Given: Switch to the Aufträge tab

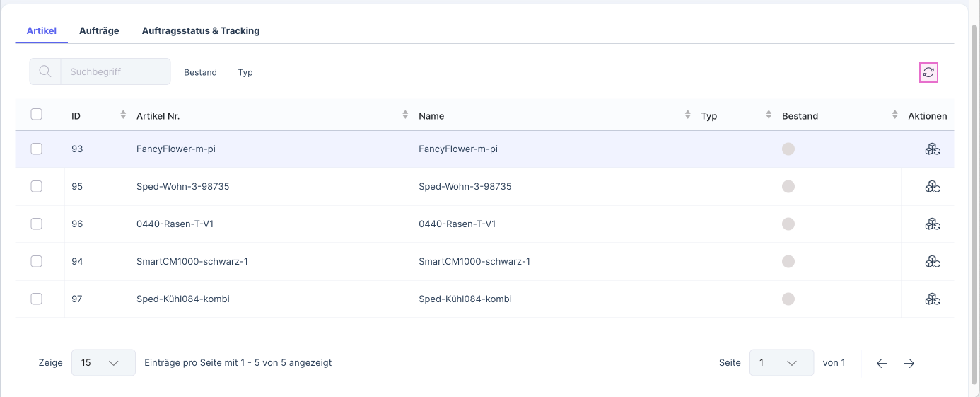Looking at the screenshot, I should [x=99, y=31].
